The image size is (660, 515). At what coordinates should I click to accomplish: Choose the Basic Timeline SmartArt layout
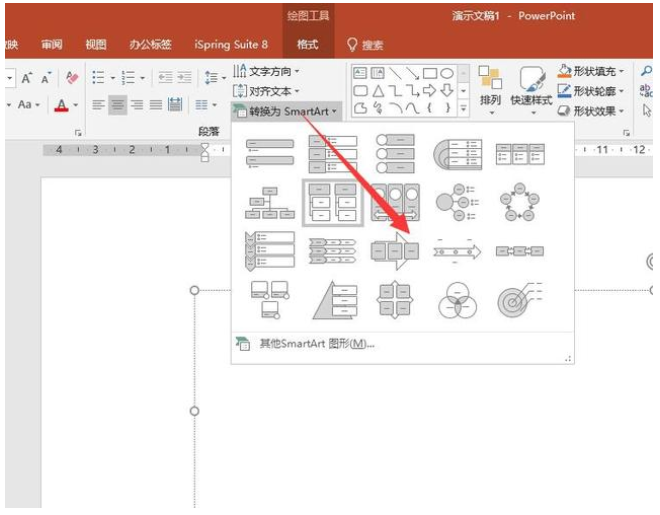tap(458, 251)
